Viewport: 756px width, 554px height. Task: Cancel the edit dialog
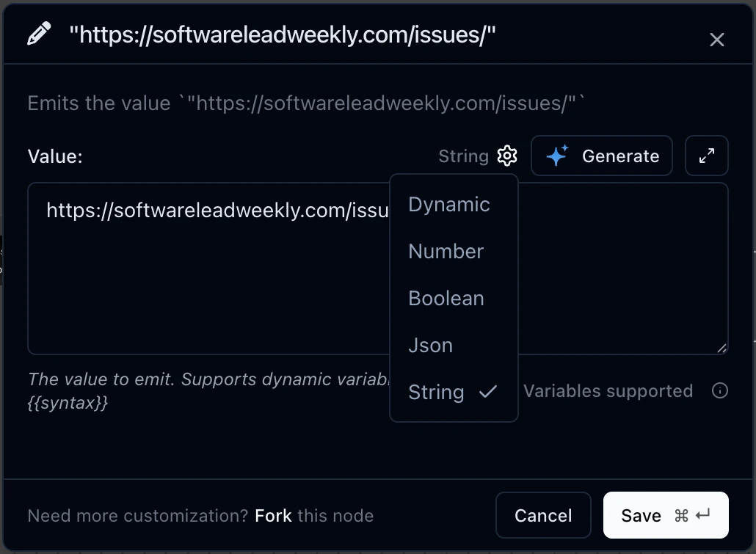pos(543,515)
